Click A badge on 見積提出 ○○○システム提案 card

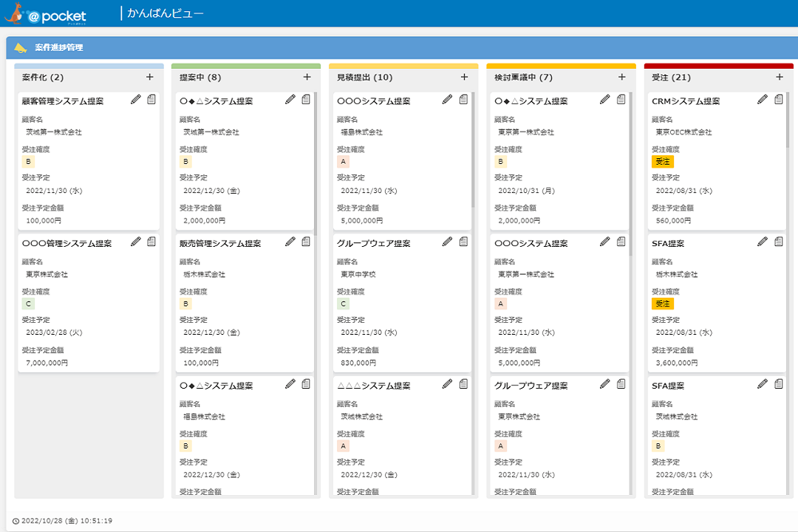(343, 161)
